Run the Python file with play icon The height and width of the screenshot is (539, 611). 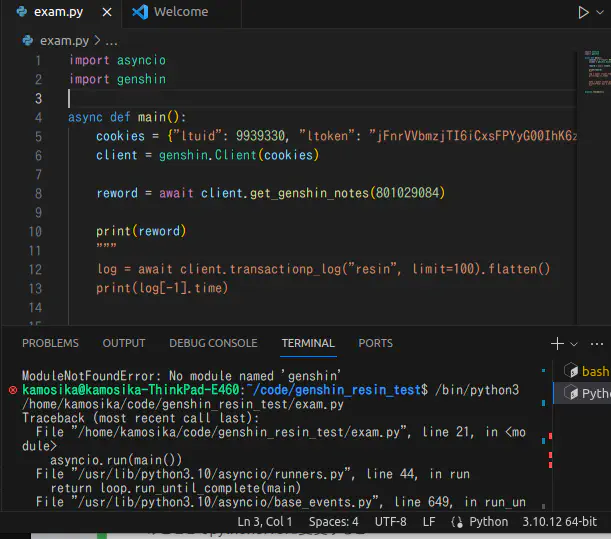pos(583,12)
